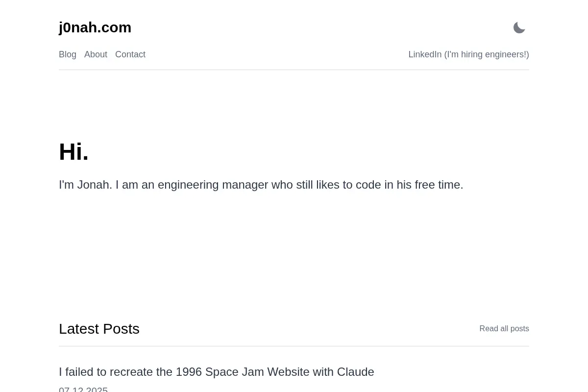Follow the Read all posts link
588x392 pixels.
(504, 329)
